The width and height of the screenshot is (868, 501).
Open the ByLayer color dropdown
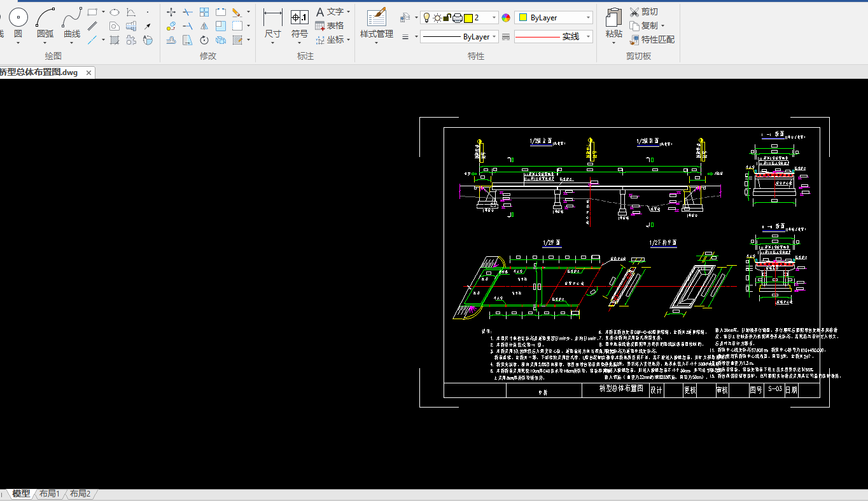(x=554, y=18)
